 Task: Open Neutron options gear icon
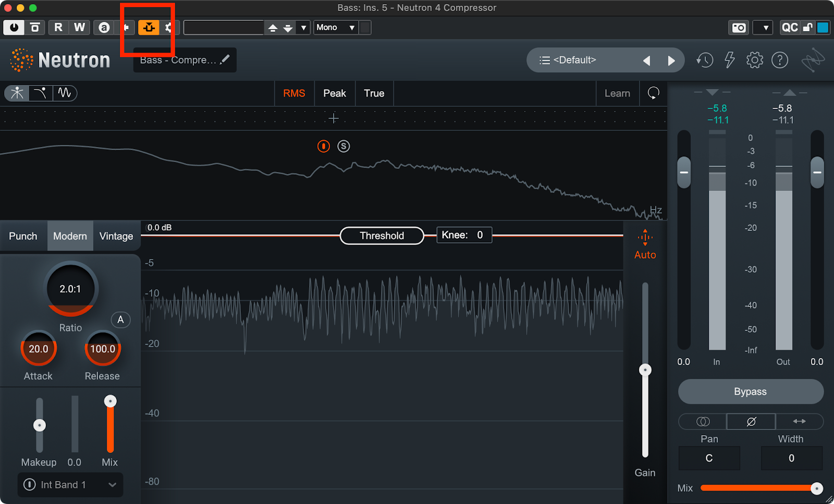coord(755,60)
